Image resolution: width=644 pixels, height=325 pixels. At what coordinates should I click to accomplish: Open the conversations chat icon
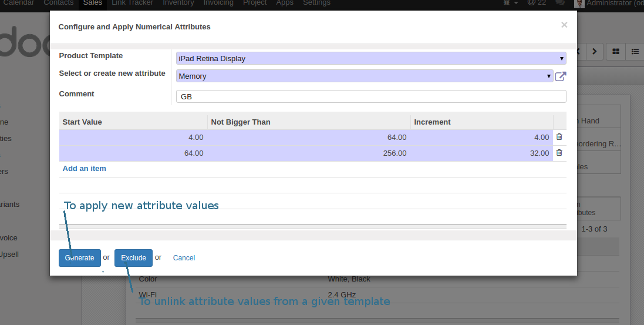coord(560,3)
